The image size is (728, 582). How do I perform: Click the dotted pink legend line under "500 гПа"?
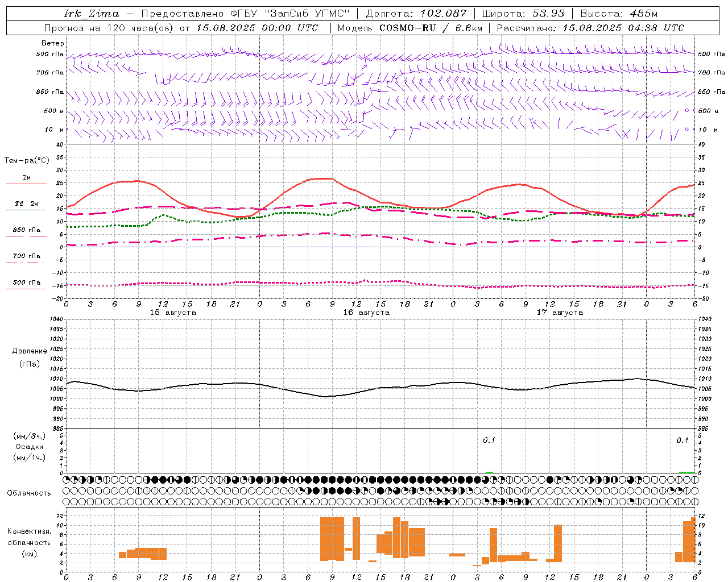pyautogui.click(x=25, y=289)
